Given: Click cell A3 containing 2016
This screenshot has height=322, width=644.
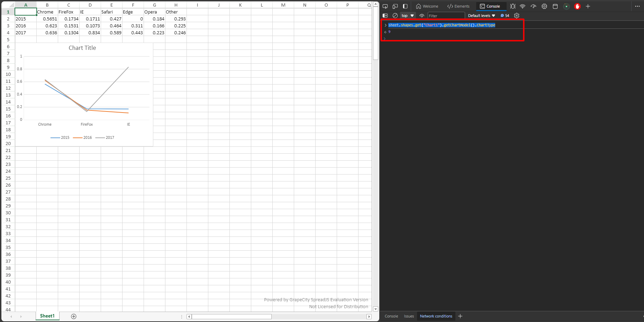Looking at the screenshot, I should 26,26.
